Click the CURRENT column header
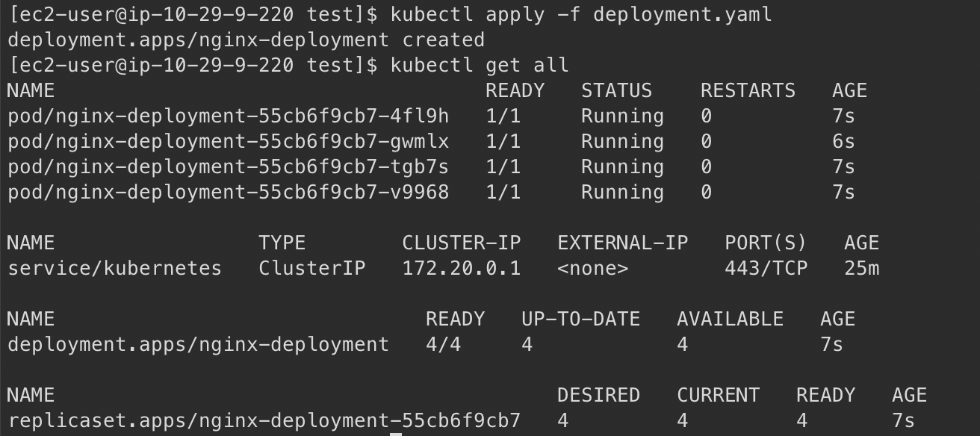Image resolution: width=980 pixels, height=436 pixels. pos(718,395)
